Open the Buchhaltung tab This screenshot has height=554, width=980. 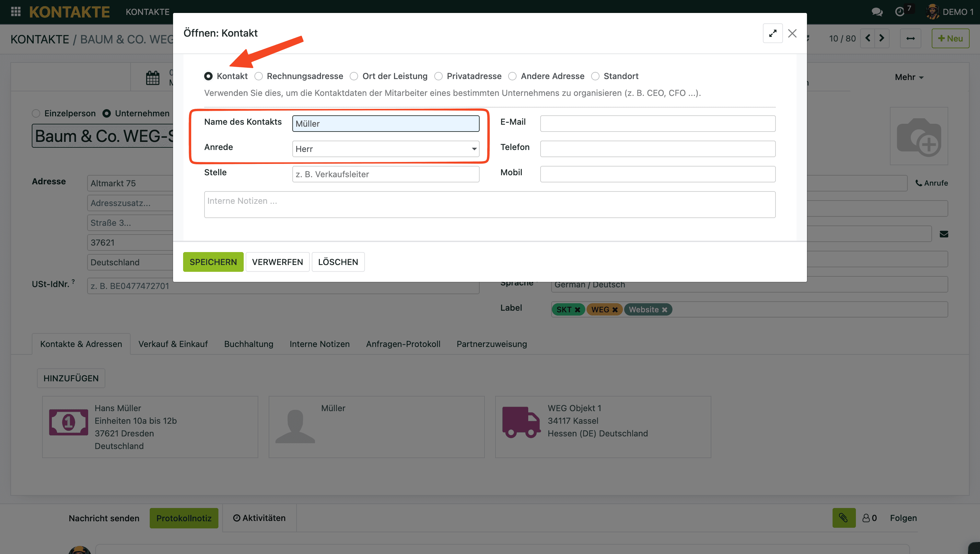point(249,344)
